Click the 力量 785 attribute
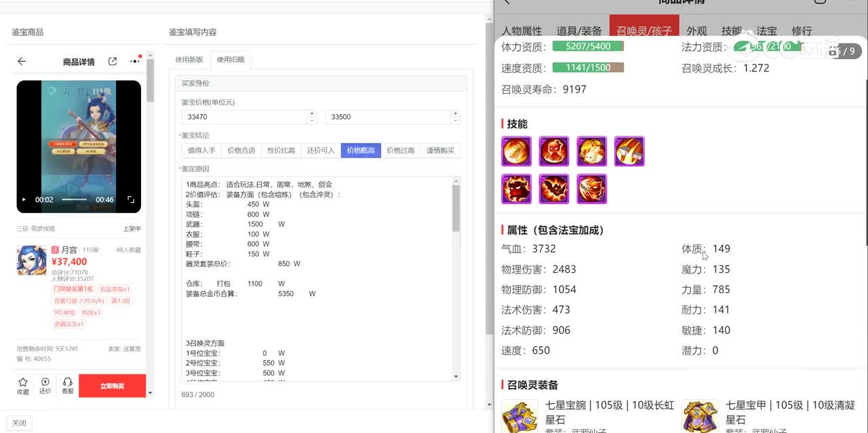This screenshot has width=868, height=433. (x=706, y=290)
